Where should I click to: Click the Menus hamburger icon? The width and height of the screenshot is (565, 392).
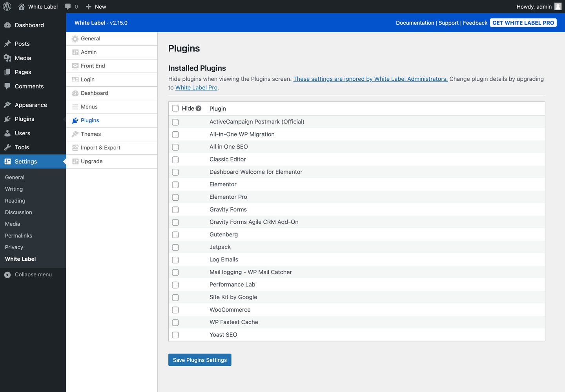point(75,107)
